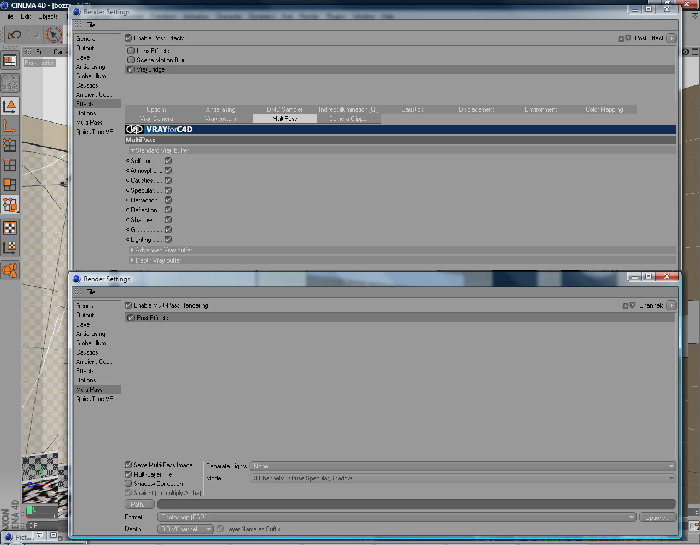The image size is (700, 545).
Task: Switch to Polygons mode icon
Action: tap(10, 184)
